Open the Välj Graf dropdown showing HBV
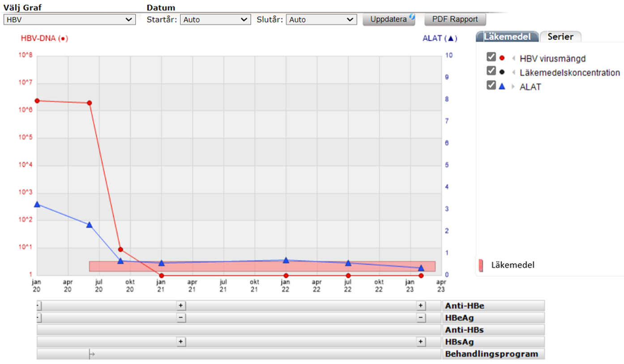Viewport: 624px width, 364px height. coord(69,20)
